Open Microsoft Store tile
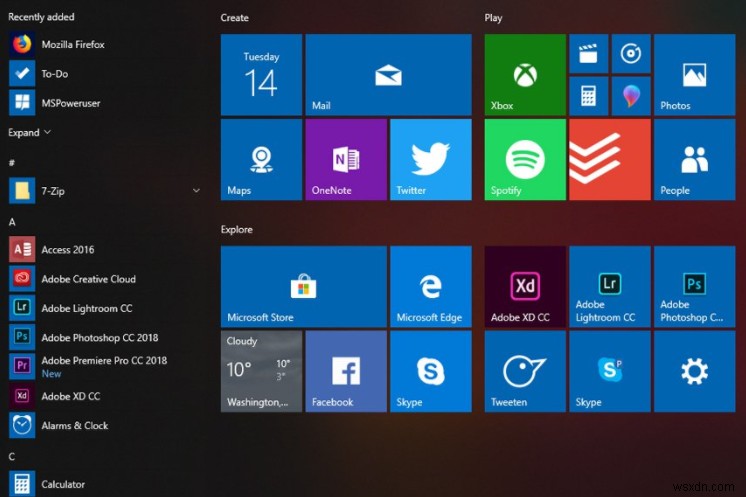 304,286
